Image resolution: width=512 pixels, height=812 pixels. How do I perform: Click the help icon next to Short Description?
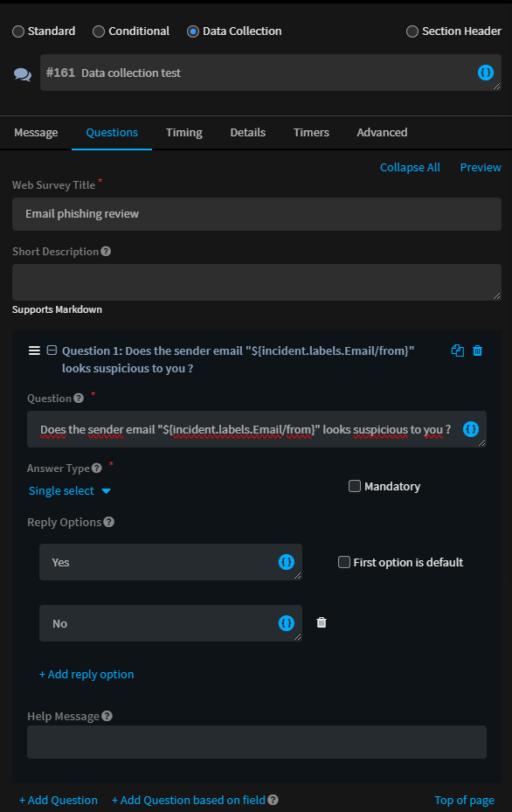pyautogui.click(x=106, y=251)
